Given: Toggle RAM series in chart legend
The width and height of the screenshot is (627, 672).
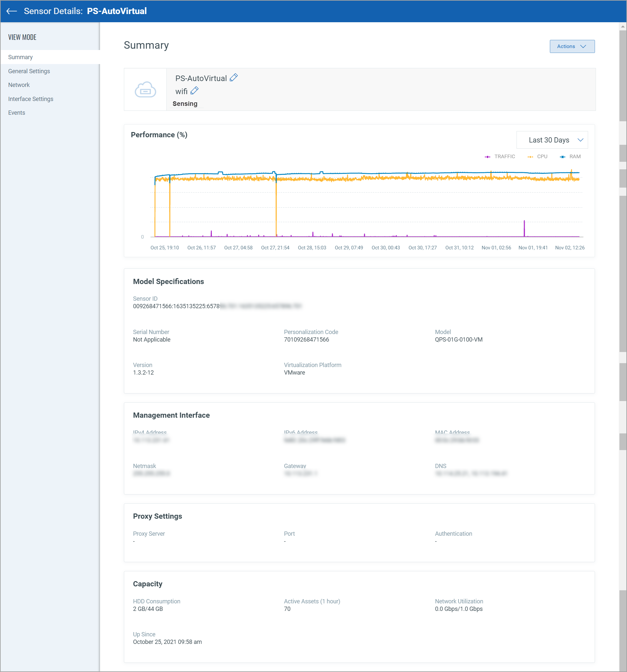Looking at the screenshot, I should pyautogui.click(x=570, y=157).
